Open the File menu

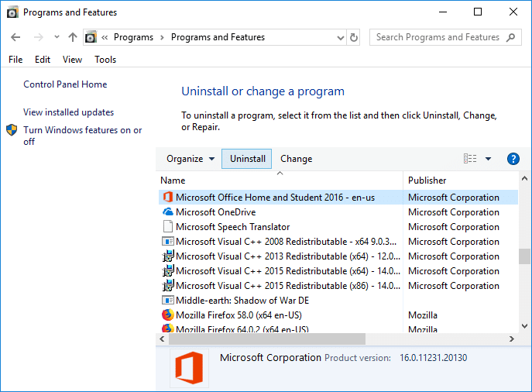click(x=15, y=60)
